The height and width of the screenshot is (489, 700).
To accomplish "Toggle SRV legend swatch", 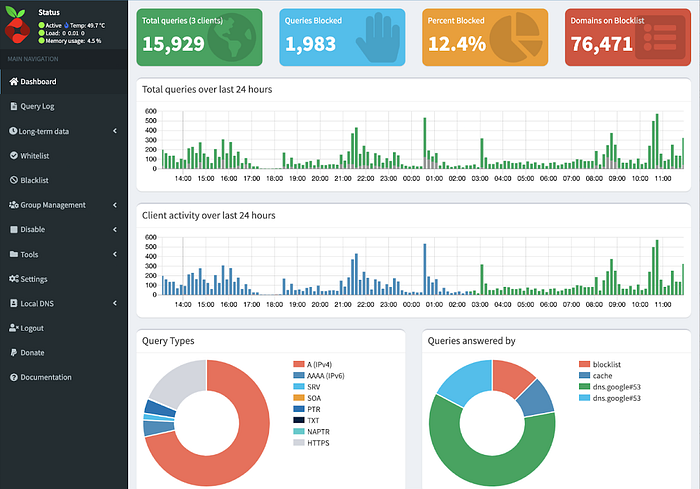I will coord(299,387).
